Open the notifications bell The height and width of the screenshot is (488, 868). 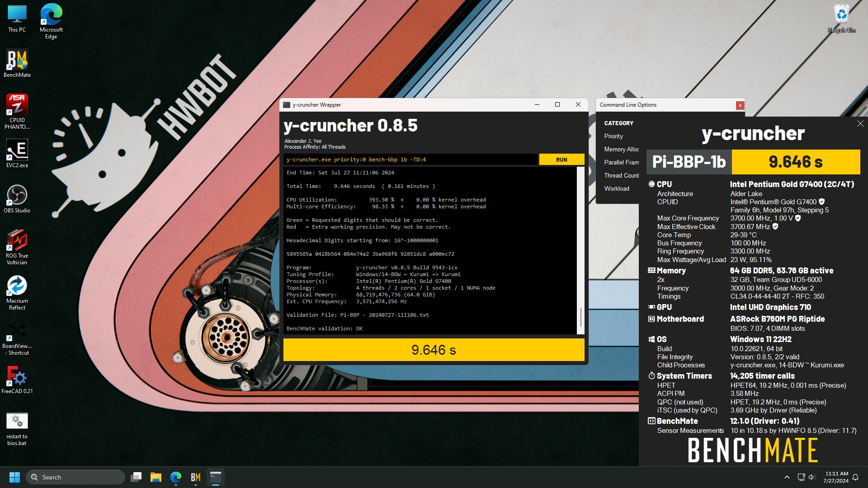point(855,477)
